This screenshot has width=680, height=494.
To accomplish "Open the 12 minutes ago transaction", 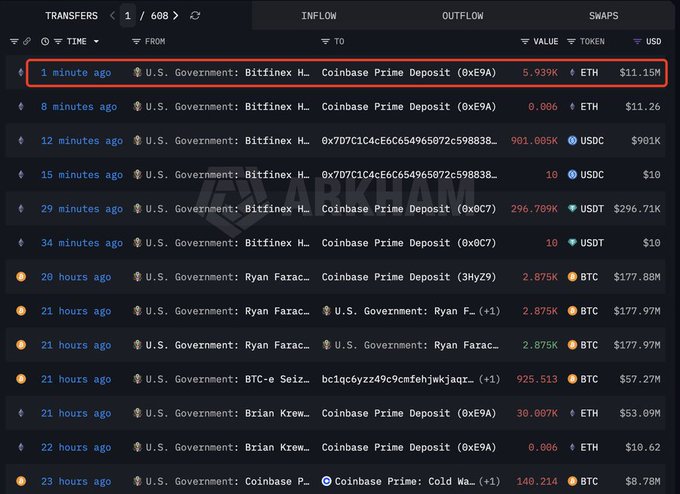I will click(82, 141).
